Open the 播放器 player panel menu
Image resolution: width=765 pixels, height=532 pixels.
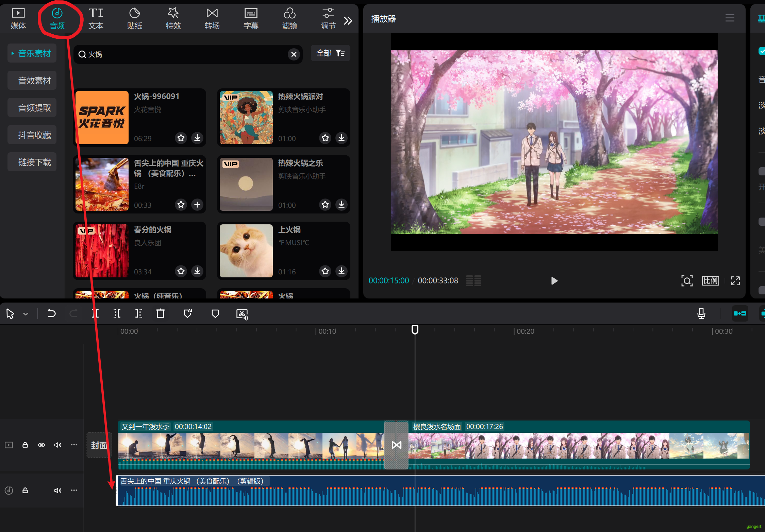730,18
